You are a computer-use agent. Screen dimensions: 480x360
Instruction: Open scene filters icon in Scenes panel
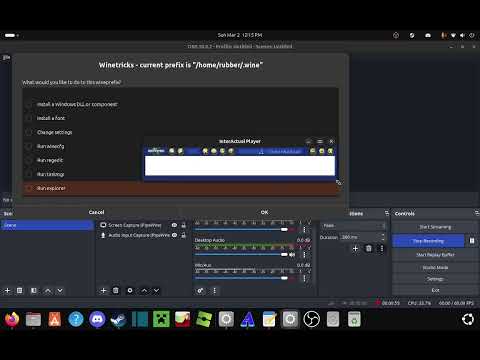point(34,291)
